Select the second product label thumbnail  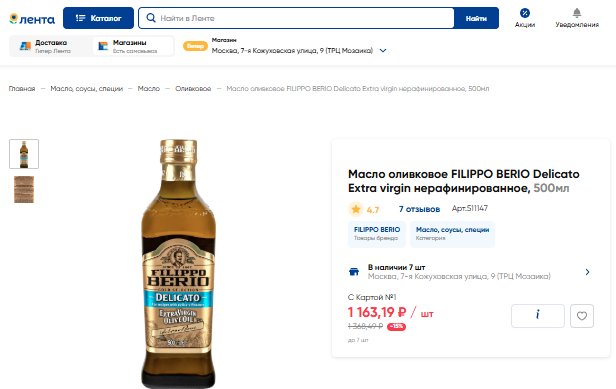[24, 189]
